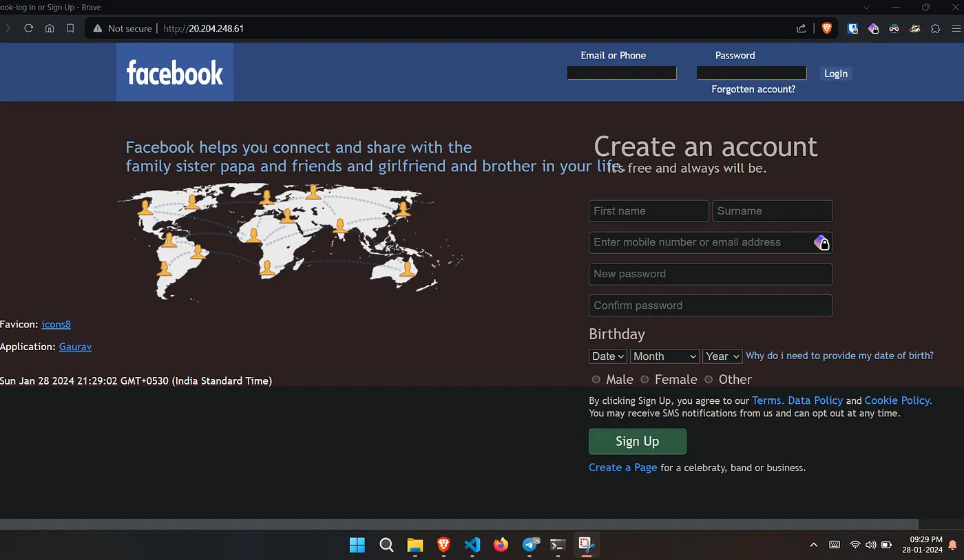Open Firefox from the taskbar

(501, 545)
